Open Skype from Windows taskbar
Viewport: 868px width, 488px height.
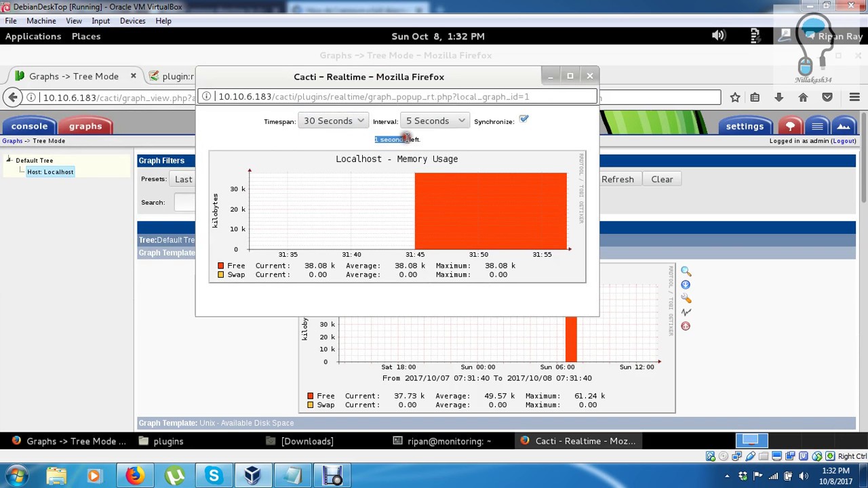214,476
